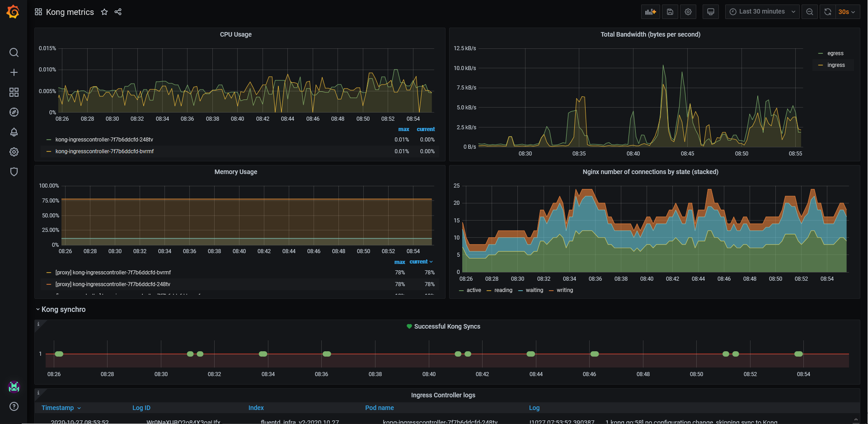868x424 pixels.
Task: Open the Grafana home logo
Action: tap(13, 12)
